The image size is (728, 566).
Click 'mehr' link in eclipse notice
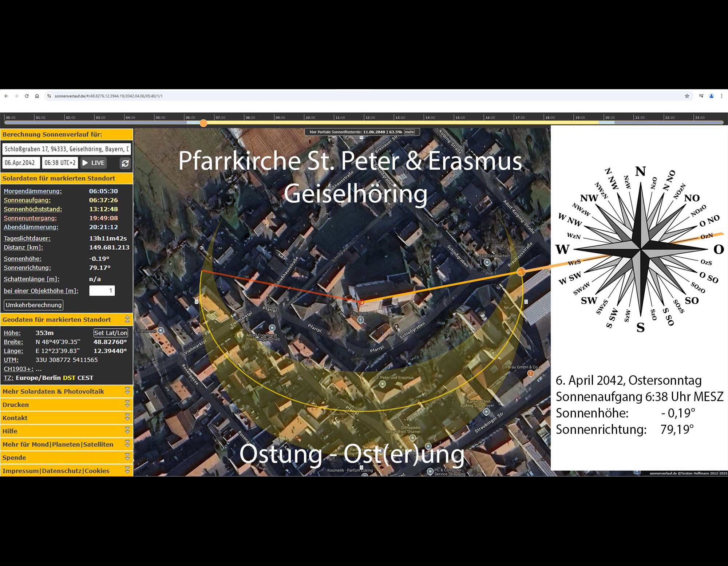coord(409,132)
